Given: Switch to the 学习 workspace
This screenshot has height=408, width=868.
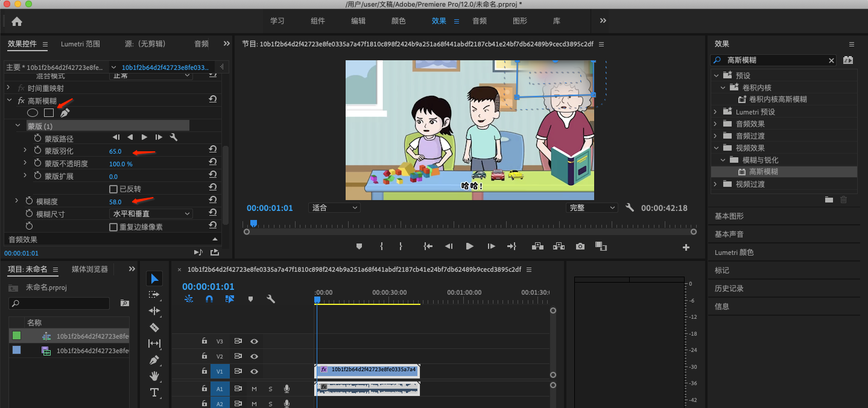Looking at the screenshot, I should 277,21.
